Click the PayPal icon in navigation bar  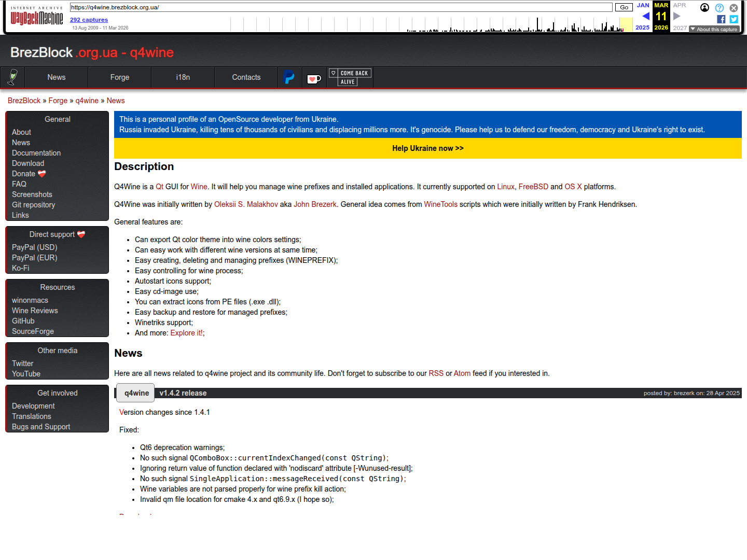(289, 77)
